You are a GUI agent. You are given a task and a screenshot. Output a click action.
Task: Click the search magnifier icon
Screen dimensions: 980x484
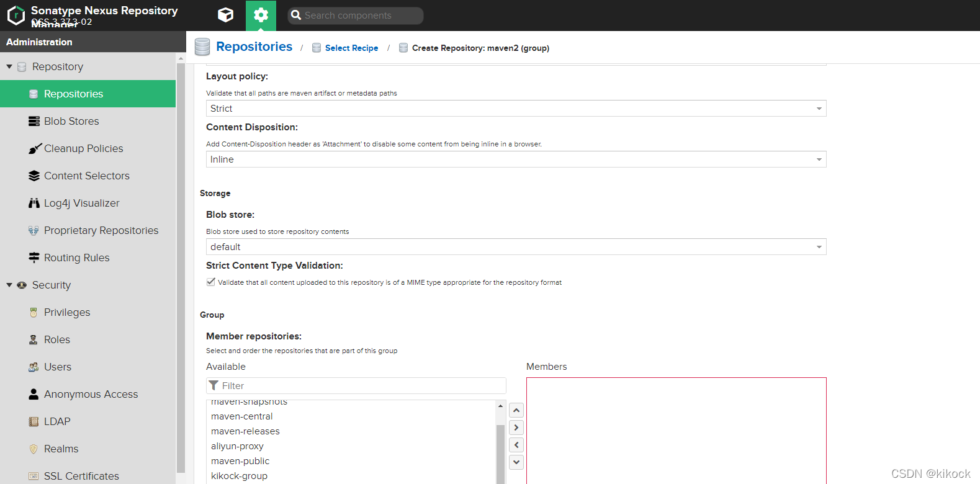click(296, 15)
